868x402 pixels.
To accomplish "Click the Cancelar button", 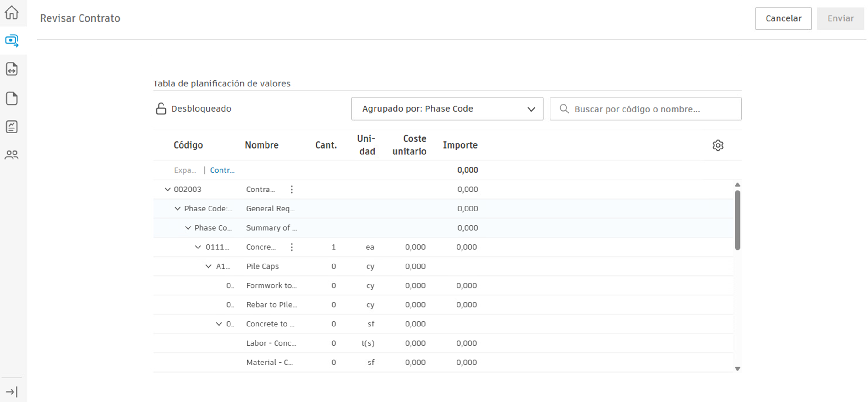I will (783, 18).
